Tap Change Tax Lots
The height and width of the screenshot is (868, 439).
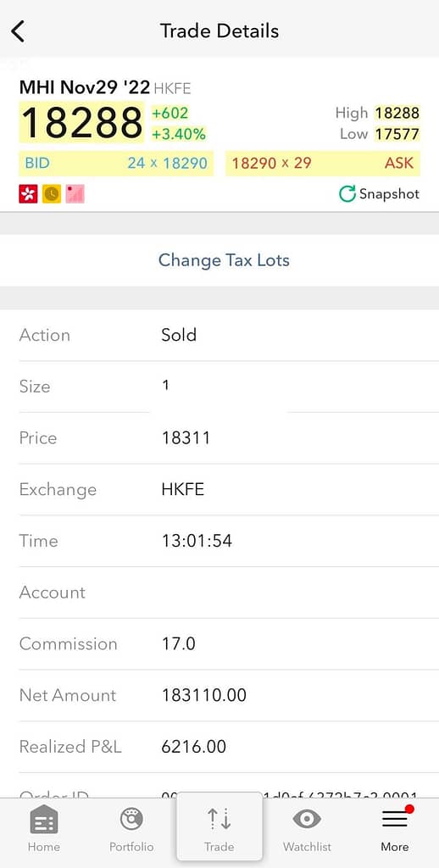tap(224, 260)
